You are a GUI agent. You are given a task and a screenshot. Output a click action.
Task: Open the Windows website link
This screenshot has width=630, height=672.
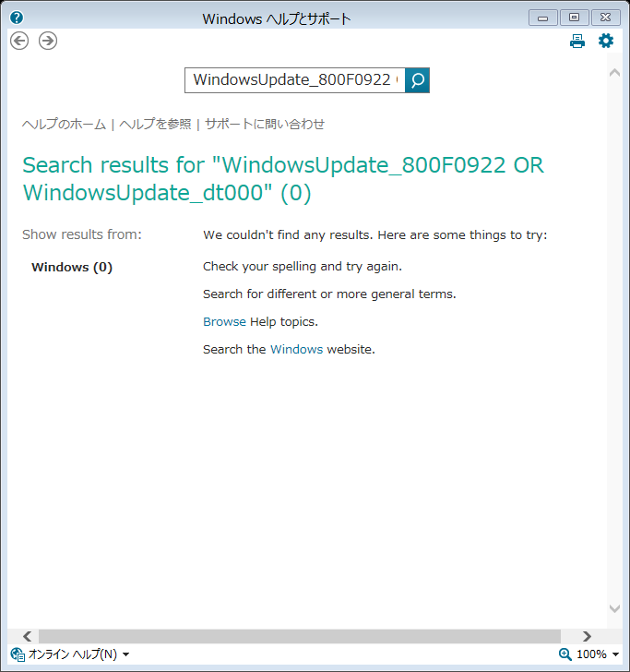(296, 349)
